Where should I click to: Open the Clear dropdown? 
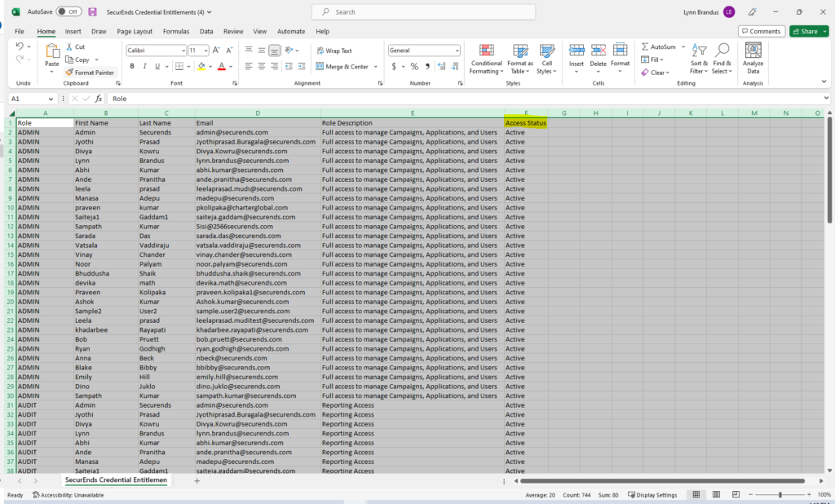coord(656,73)
